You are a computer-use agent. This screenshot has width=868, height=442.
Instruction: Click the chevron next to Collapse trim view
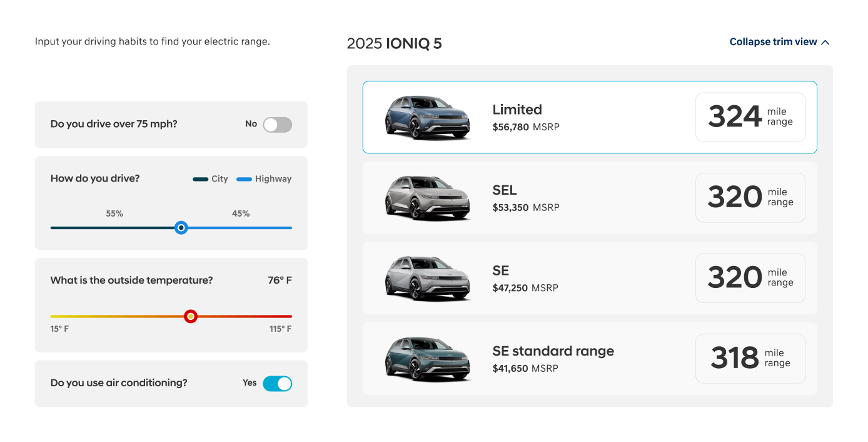tap(825, 41)
